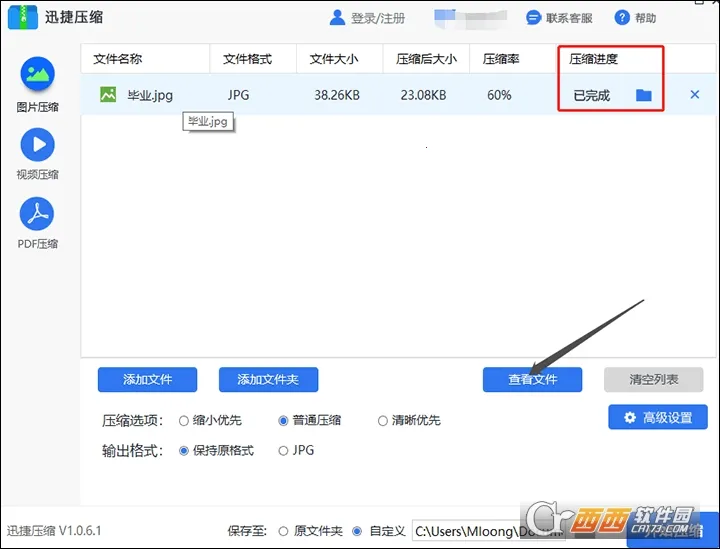
Task: Open 联系客服 customer service
Action: 557,18
